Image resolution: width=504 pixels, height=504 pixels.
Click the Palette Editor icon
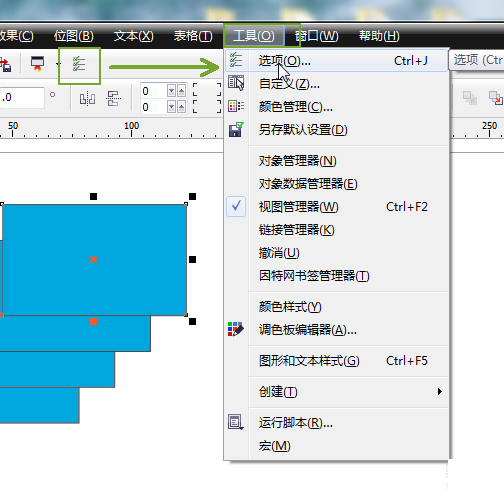236,329
